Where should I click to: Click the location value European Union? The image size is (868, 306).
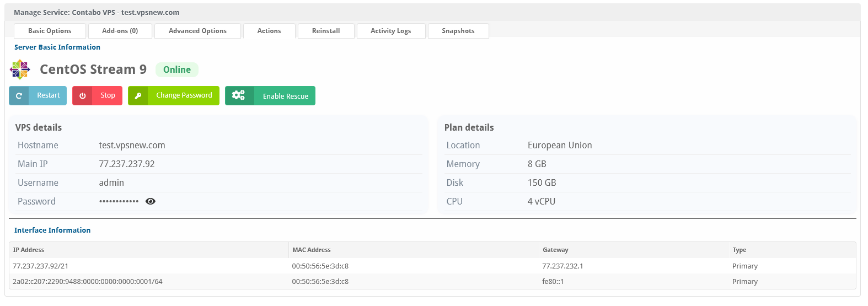560,146
